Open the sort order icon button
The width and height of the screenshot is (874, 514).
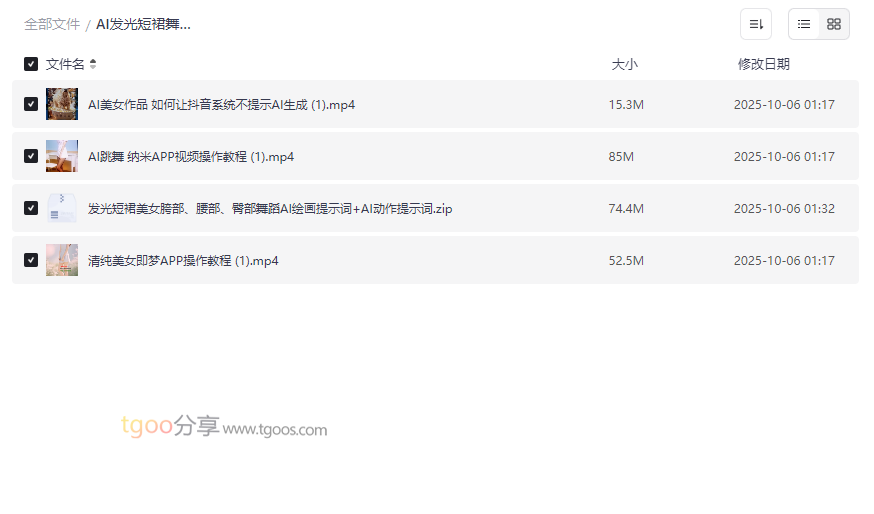tap(755, 24)
